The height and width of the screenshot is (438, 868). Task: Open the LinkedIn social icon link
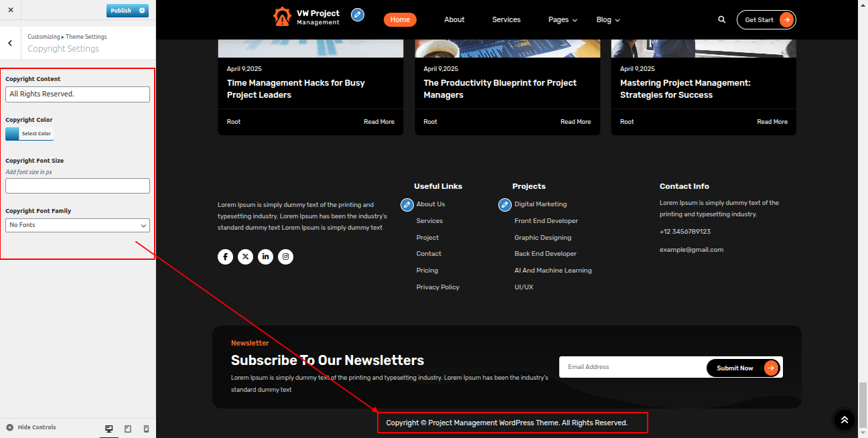tap(265, 257)
